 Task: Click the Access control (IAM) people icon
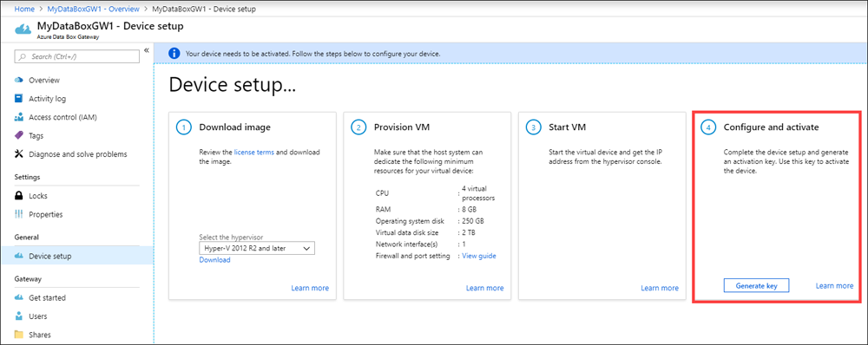point(19,117)
